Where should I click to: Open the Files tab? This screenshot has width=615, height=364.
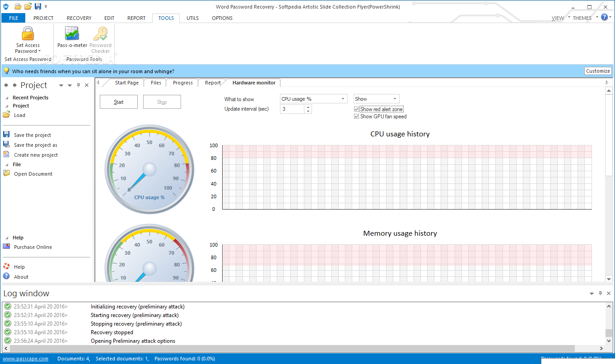(x=156, y=83)
